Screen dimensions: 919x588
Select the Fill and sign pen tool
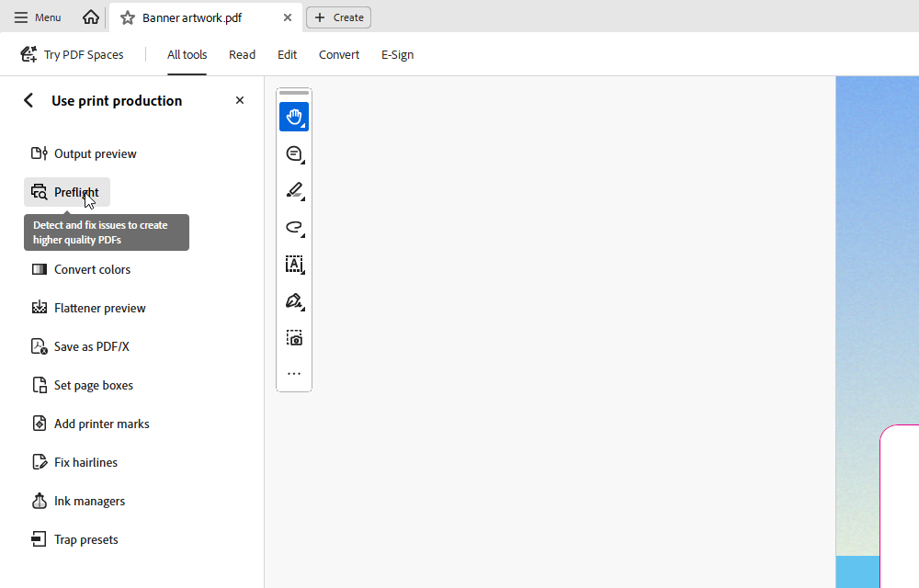tap(294, 301)
